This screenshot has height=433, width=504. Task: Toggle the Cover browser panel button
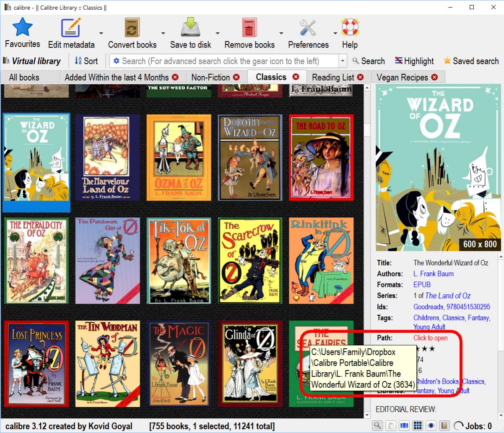click(x=404, y=426)
